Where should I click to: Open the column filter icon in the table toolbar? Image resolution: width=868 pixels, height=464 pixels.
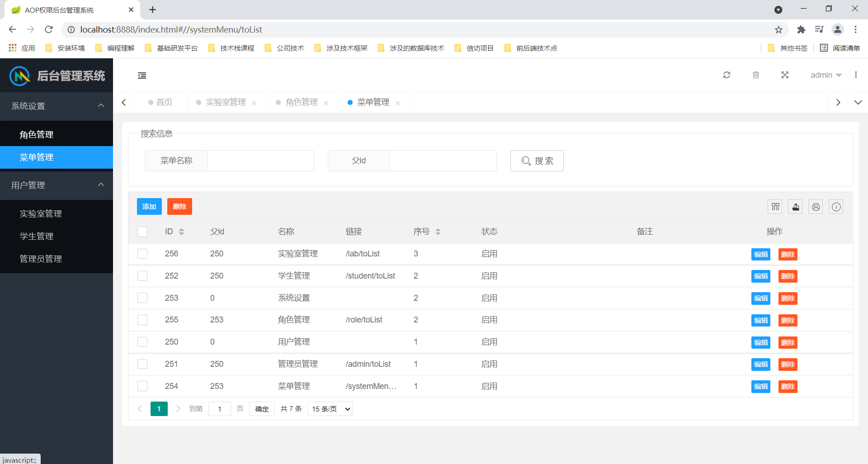tap(775, 207)
